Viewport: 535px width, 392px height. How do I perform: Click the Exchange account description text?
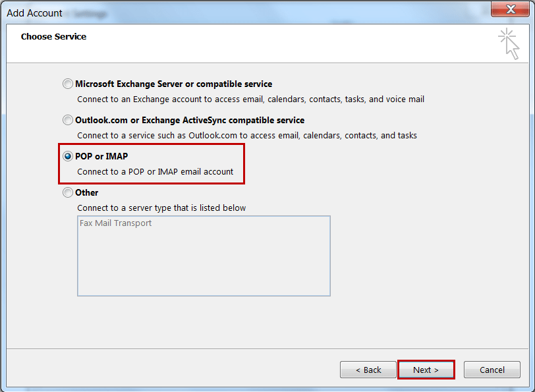click(251, 99)
